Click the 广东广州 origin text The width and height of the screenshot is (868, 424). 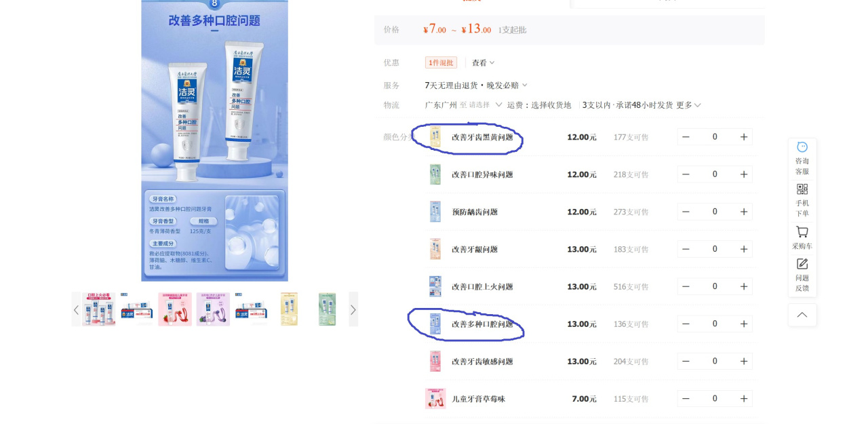pyautogui.click(x=441, y=105)
